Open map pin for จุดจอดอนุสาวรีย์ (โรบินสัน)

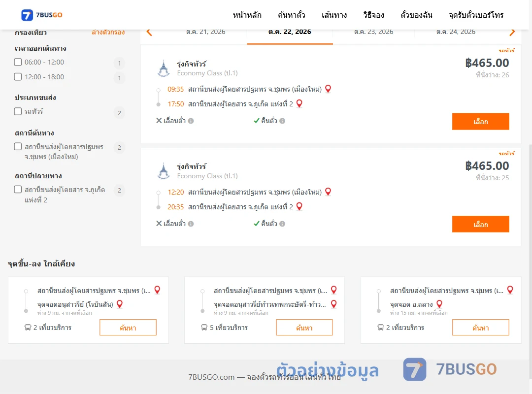pos(119,304)
